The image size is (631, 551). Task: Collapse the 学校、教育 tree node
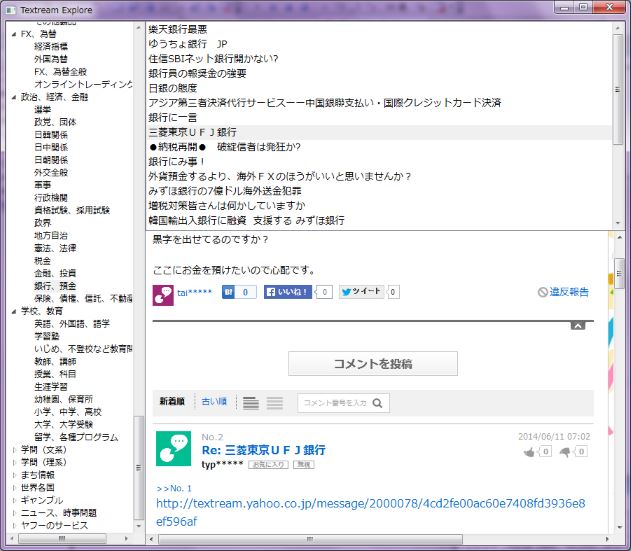[x=14, y=311]
